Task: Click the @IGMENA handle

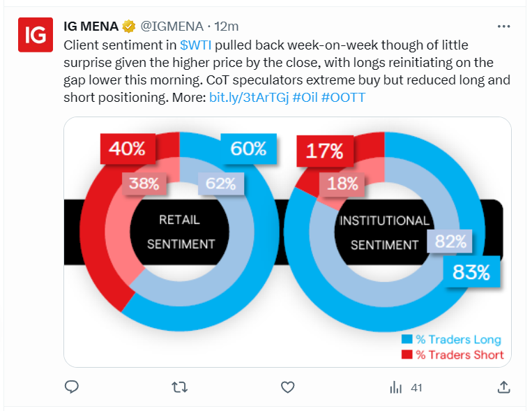Action: point(174,27)
